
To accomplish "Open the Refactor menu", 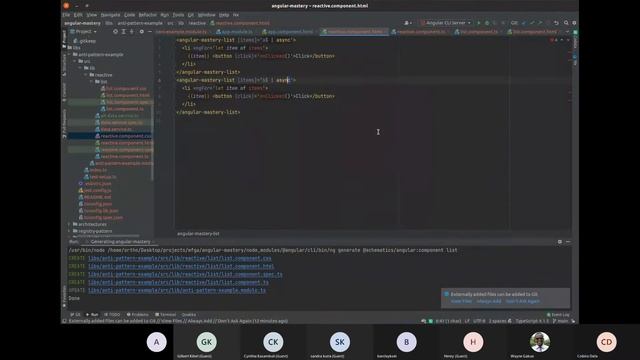I will click(x=147, y=15).
